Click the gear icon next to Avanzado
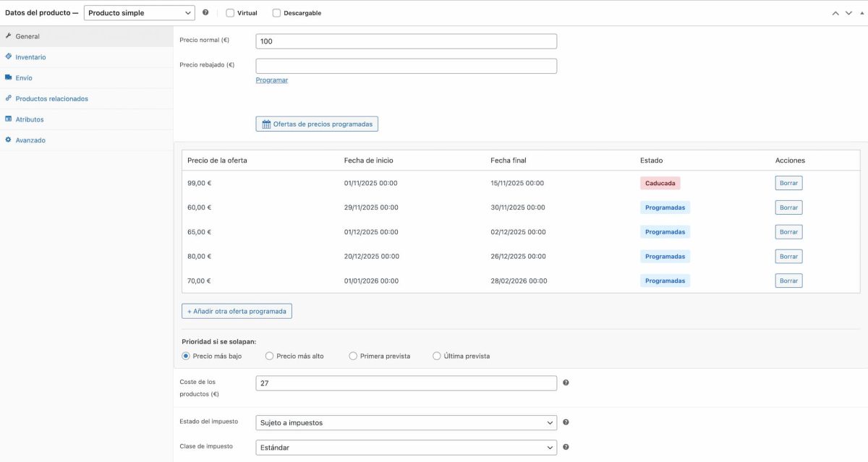 [8, 140]
